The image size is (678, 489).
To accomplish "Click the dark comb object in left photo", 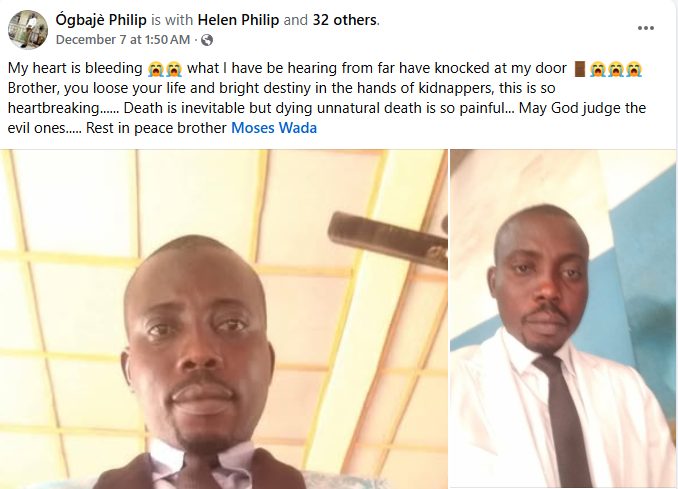I will pos(388,240).
